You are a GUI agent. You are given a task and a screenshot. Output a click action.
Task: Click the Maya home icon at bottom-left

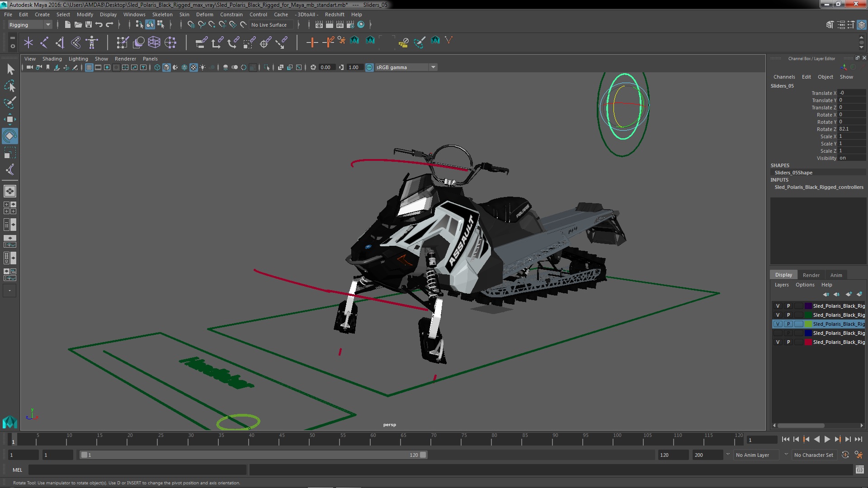point(9,422)
